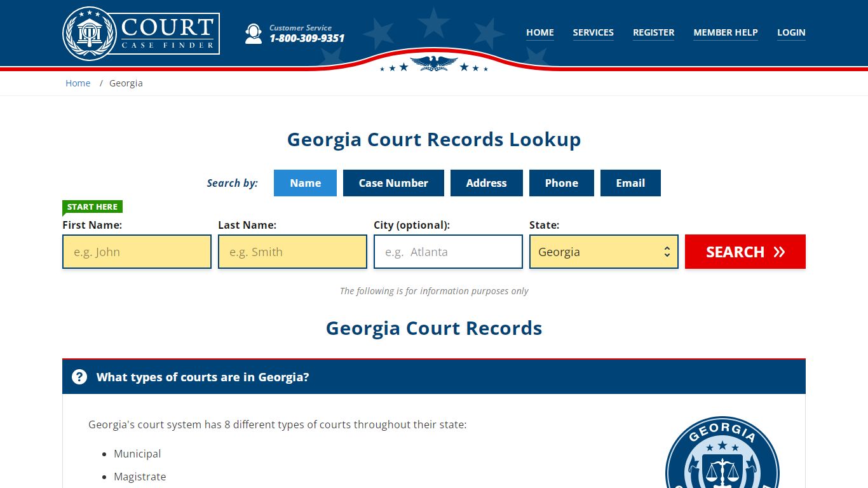Click the customer service headset icon

[254, 34]
